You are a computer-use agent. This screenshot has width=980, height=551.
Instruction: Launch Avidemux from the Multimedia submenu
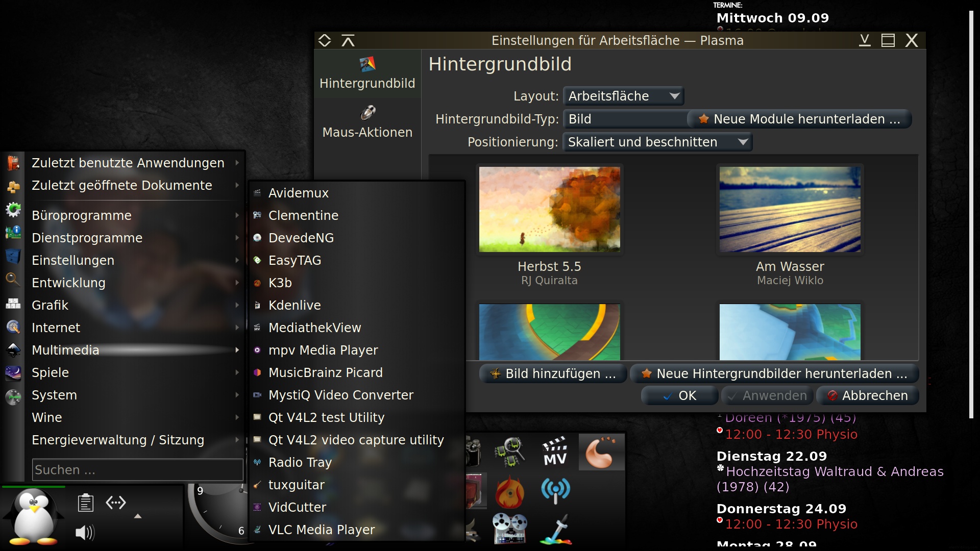point(357,193)
